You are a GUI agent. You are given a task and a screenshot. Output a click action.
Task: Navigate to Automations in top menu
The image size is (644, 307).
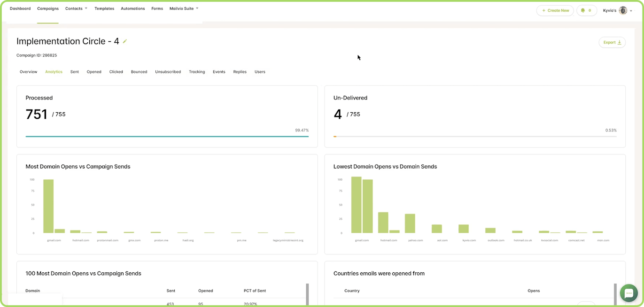(132, 8)
